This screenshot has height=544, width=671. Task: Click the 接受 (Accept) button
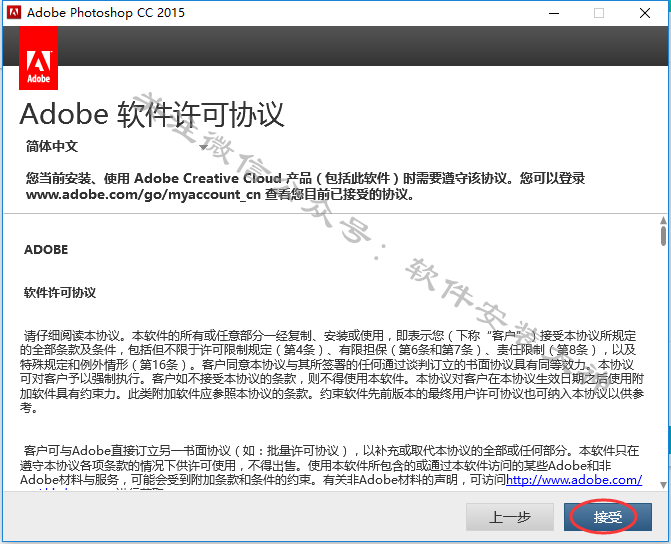click(x=607, y=517)
